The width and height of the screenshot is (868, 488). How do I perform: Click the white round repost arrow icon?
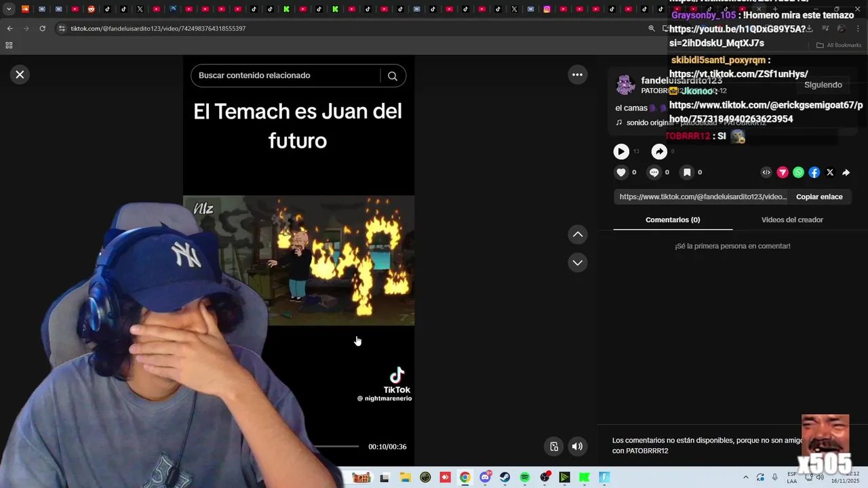tap(659, 152)
